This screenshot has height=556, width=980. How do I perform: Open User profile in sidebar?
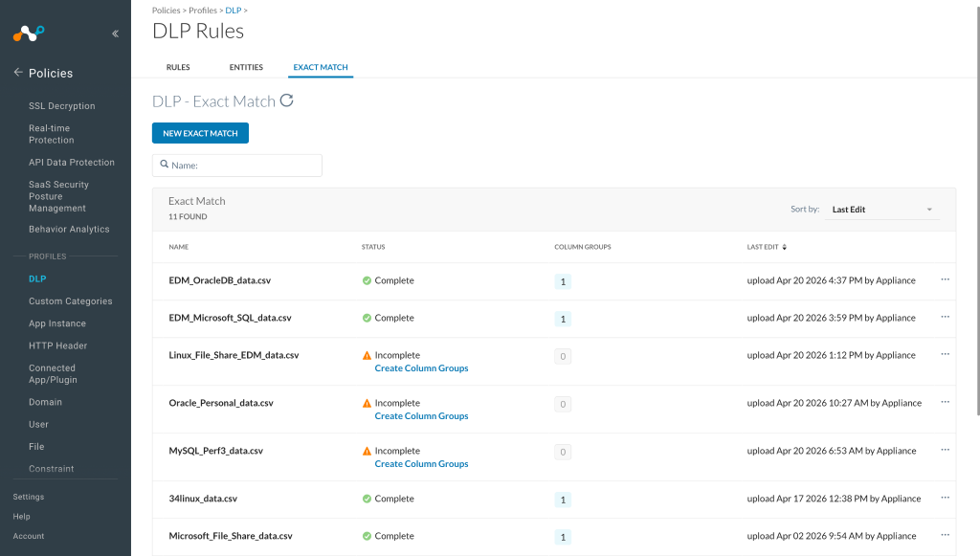(x=38, y=424)
